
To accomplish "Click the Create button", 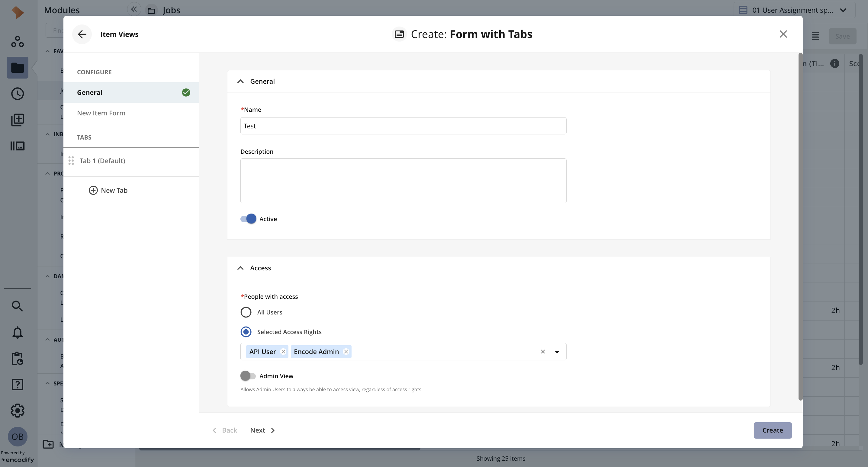I will coord(773,430).
